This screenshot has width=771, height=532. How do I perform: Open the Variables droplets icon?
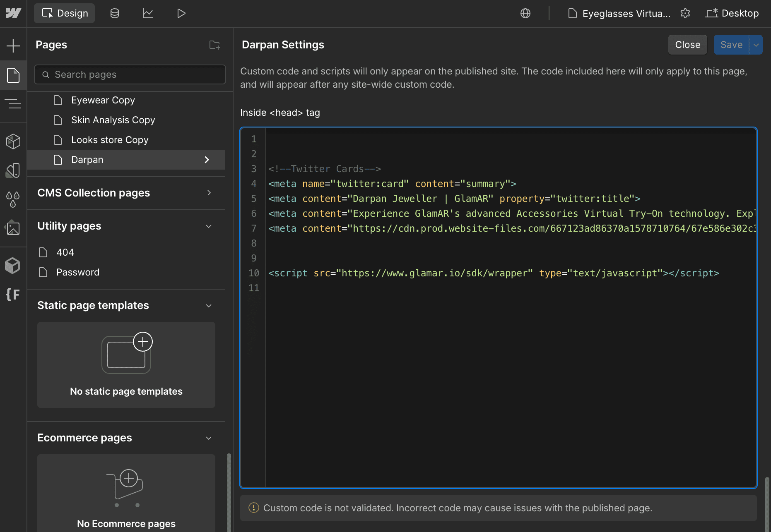point(13,199)
